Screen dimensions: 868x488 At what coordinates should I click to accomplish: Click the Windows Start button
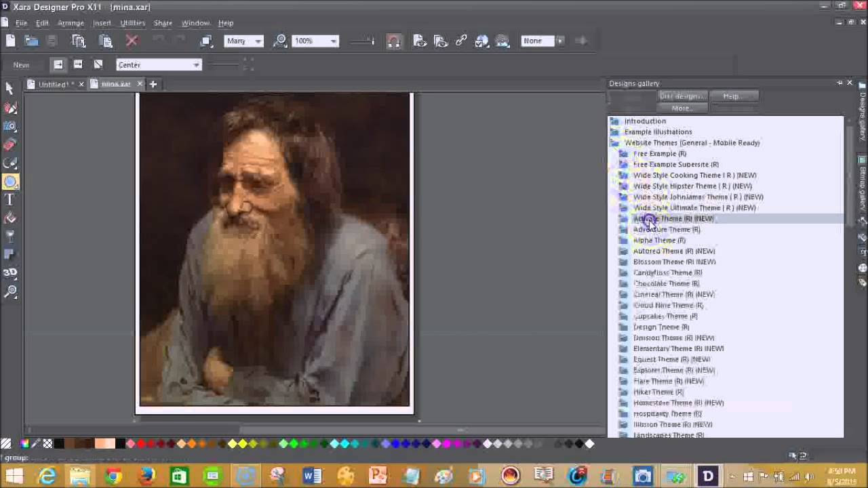[x=14, y=476]
